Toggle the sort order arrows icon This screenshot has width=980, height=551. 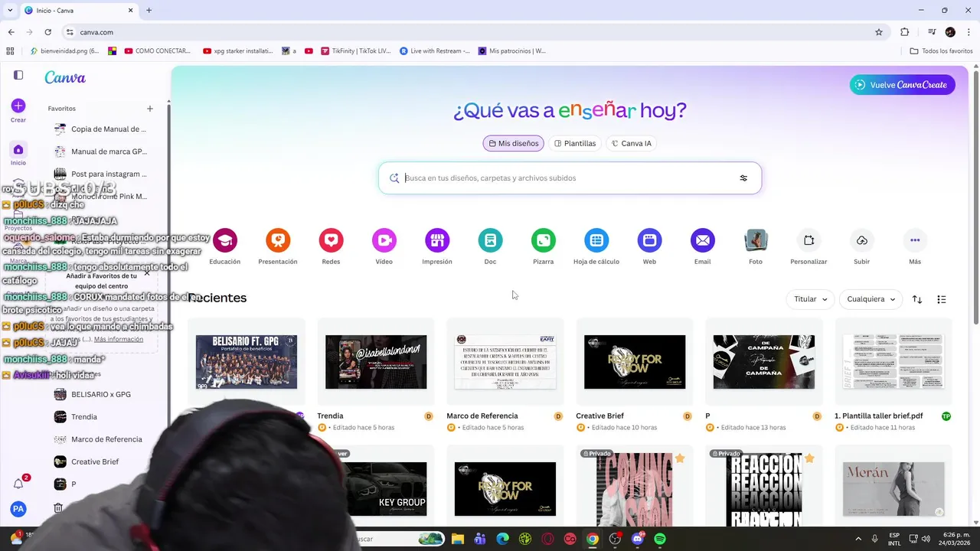pyautogui.click(x=917, y=299)
